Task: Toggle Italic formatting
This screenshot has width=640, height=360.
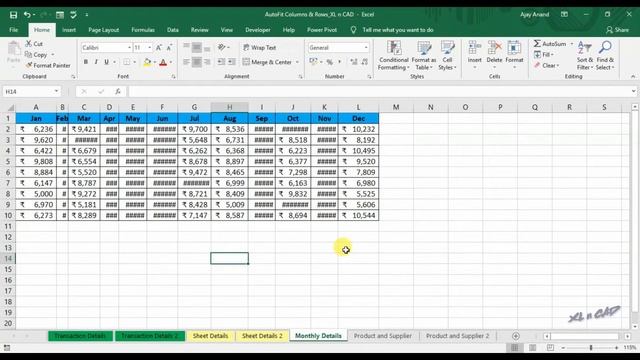Action: coord(96,62)
